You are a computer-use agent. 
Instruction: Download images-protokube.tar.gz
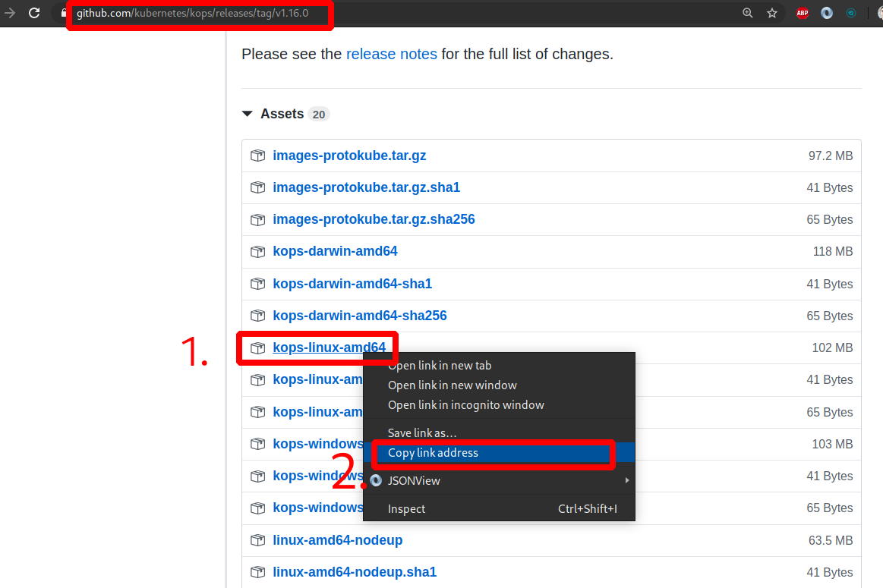(x=349, y=156)
